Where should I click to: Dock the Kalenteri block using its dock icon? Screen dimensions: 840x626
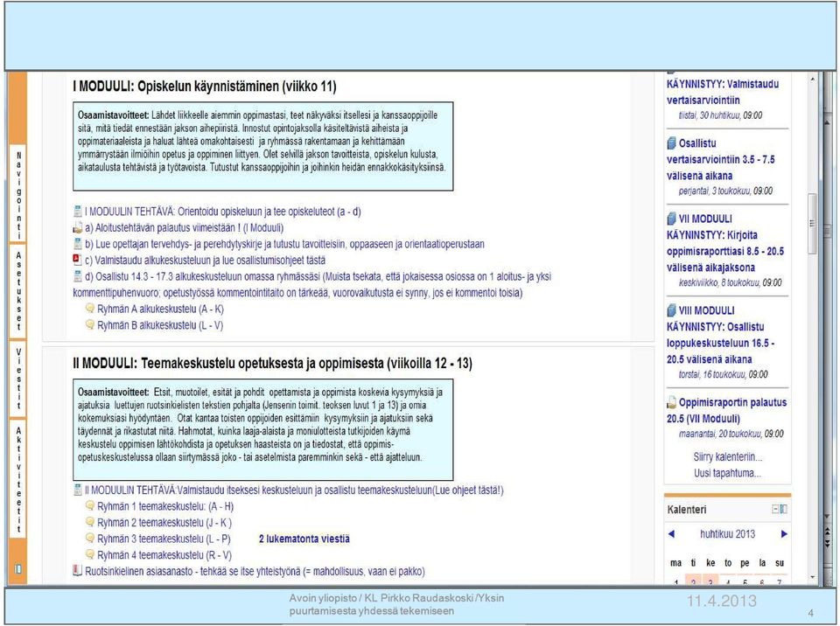(x=783, y=509)
